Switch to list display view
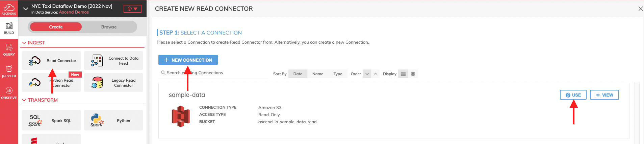Image resolution: width=644 pixels, height=144 pixels. pyautogui.click(x=403, y=74)
